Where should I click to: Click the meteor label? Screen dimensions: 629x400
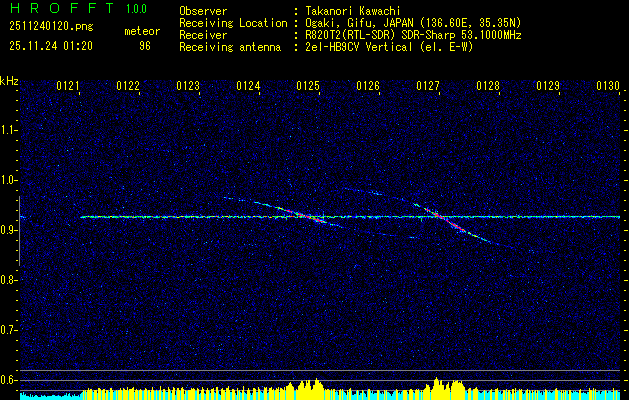(x=142, y=31)
